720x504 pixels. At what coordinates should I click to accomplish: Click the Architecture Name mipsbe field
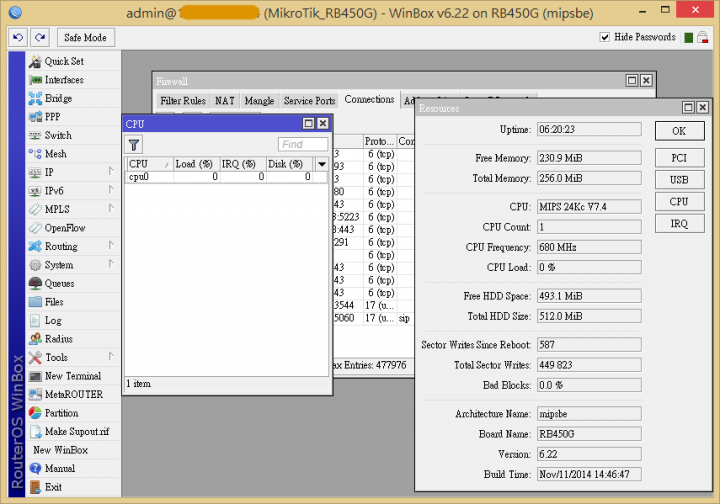(589, 414)
